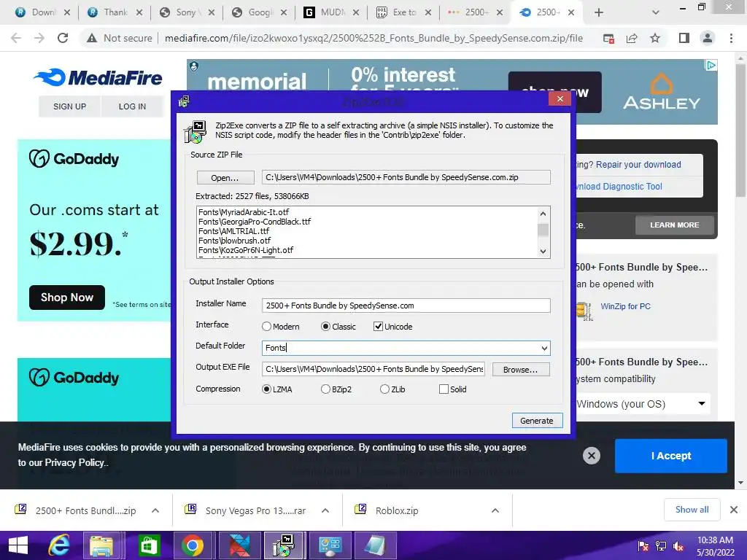Viewport: 747px width, 560px height.
Task: Click browser back arrow
Action: tap(16, 38)
